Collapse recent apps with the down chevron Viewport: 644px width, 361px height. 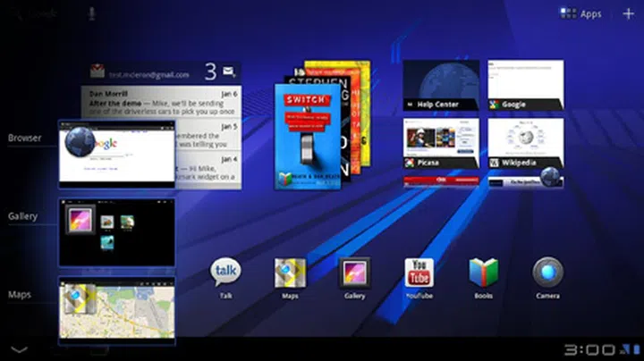[x=19, y=349]
